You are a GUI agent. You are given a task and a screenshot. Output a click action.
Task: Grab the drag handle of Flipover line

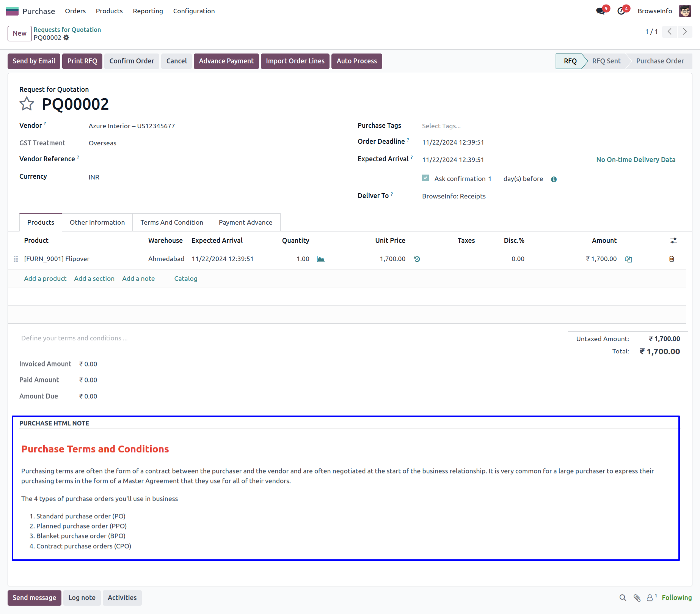coord(16,259)
